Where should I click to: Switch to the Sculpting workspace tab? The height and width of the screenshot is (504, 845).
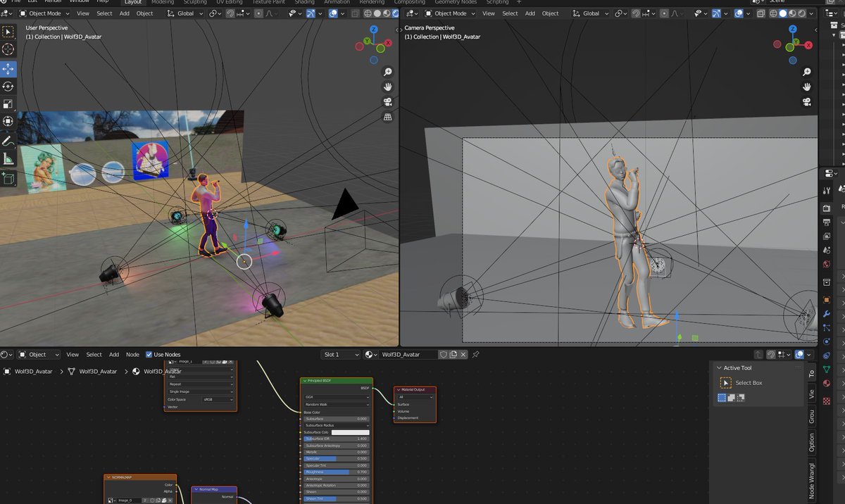pos(195,2)
